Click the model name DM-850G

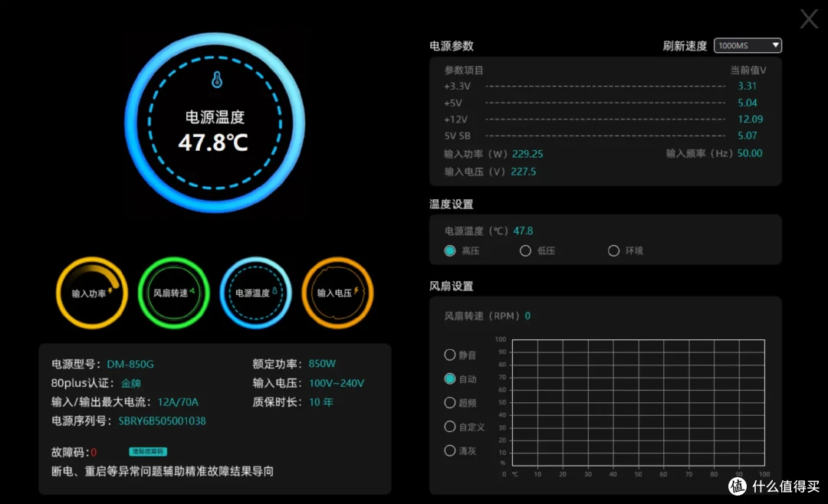click(x=130, y=364)
